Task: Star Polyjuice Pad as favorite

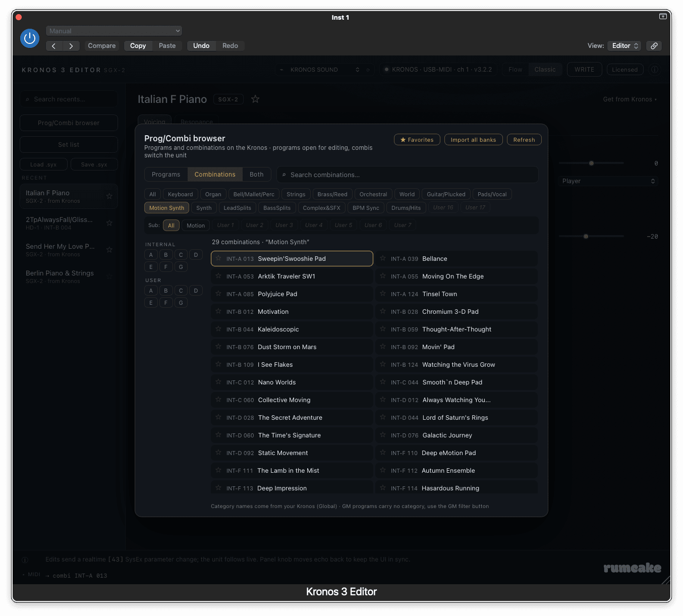Action: click(x=218, y=294)
